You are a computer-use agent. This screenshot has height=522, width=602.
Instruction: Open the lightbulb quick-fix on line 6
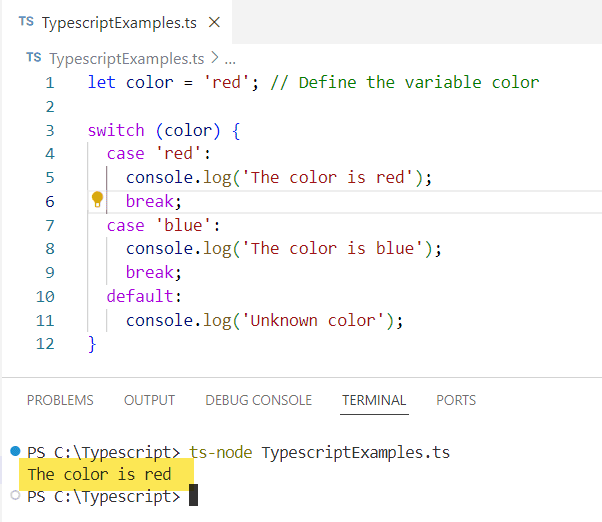(97, 200)
